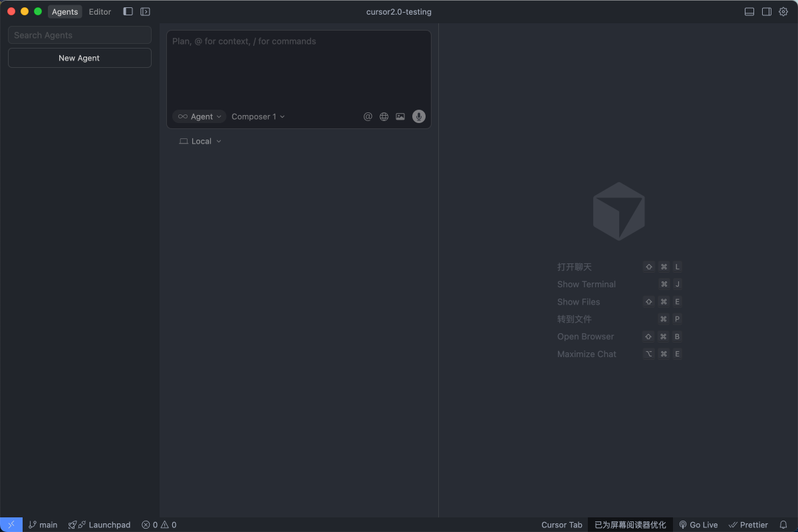Click the attach image icon
Screen dimensions: 798x532
[x=400, y=116]
